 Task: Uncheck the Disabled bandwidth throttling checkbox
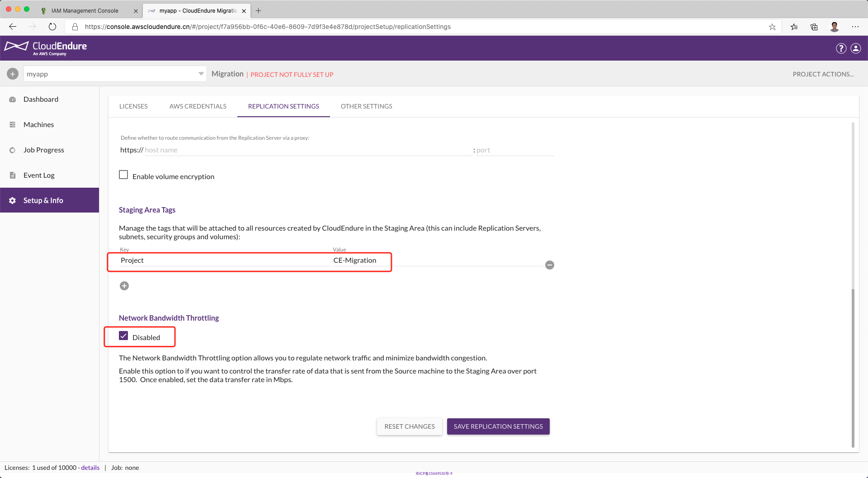pyautogui.click(x=123, y=336)
